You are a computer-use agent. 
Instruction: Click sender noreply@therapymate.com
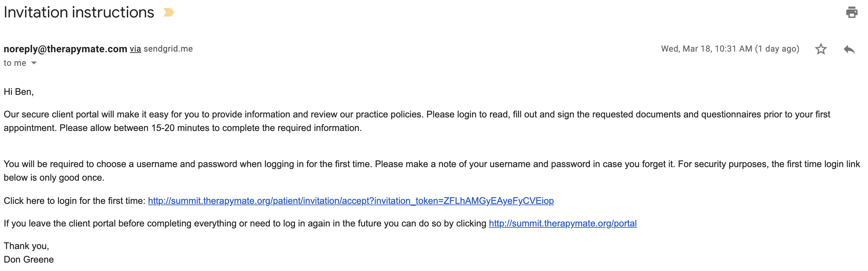(x=65, y=49)
